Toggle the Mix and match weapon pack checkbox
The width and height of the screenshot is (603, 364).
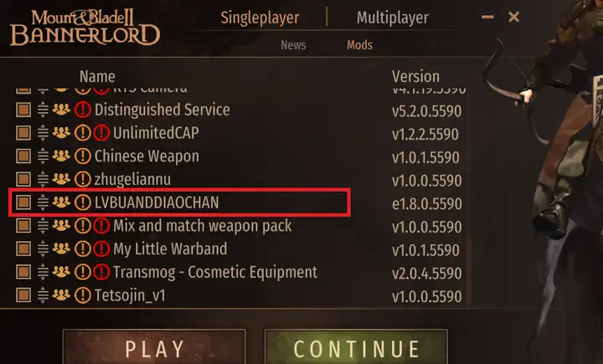click(23, 226)
